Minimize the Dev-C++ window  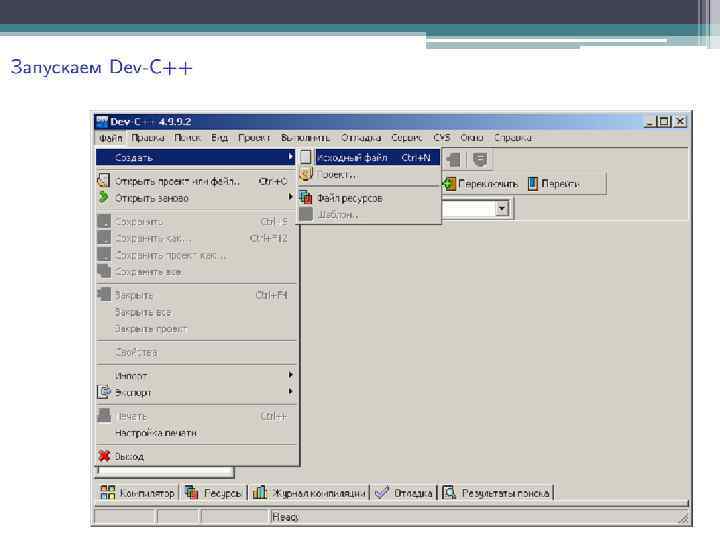tap(649, 122)
